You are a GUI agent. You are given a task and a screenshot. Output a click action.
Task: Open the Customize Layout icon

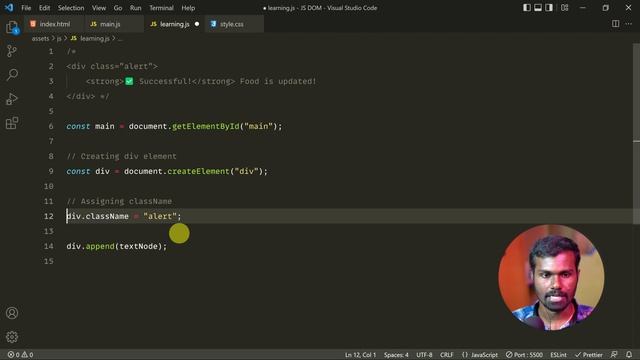tap(565, 8)
